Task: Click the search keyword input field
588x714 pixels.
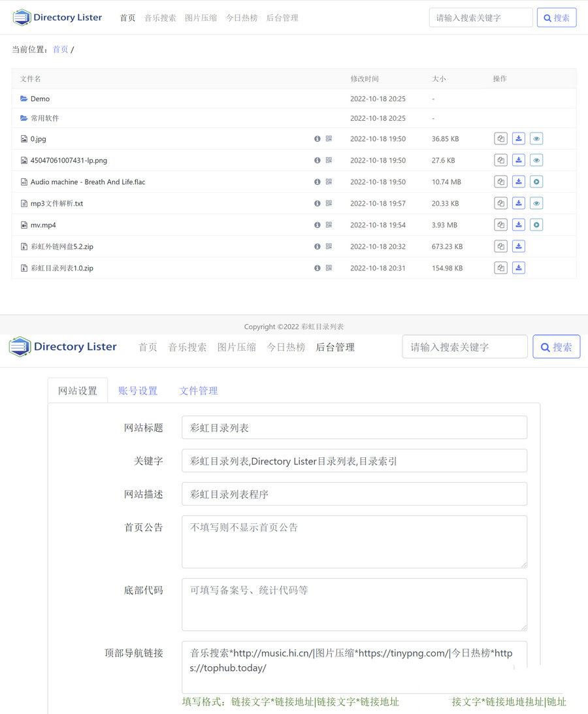Action: [480, 17]
